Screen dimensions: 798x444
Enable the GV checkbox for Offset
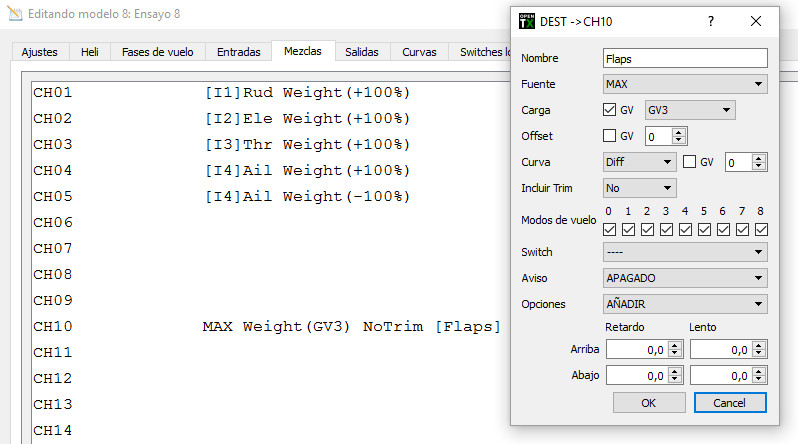610,136
